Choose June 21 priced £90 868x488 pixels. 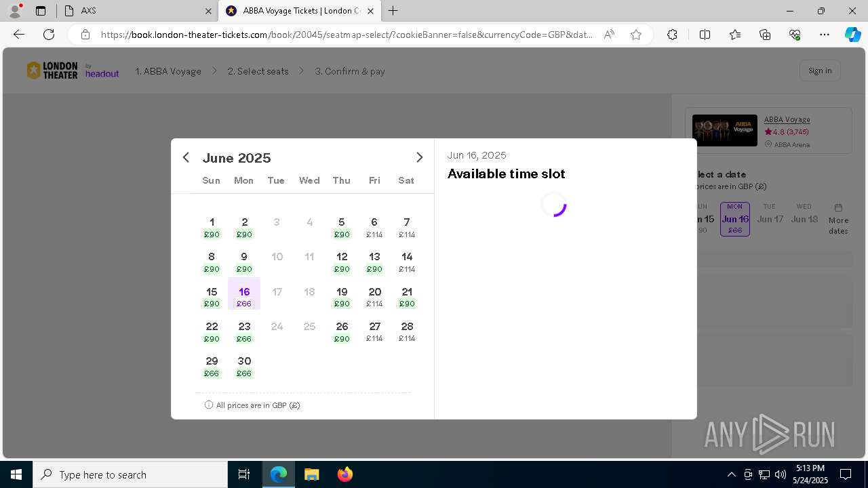click(407, 297)
